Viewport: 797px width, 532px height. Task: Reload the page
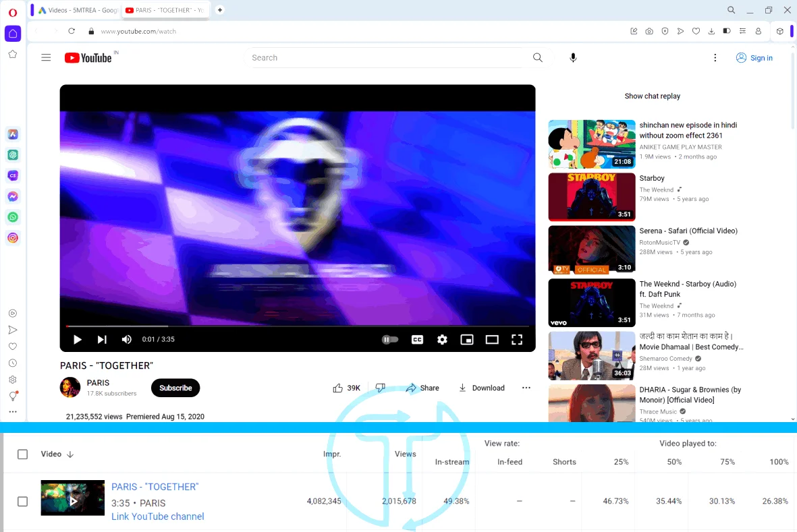tap(72, 31)
